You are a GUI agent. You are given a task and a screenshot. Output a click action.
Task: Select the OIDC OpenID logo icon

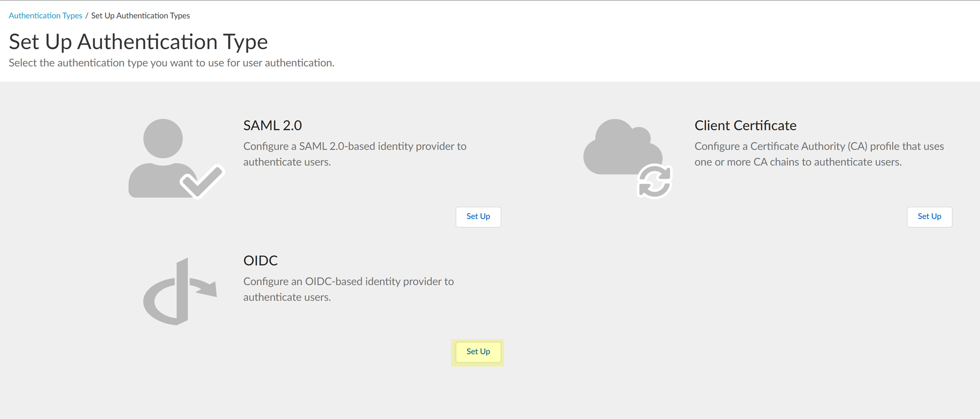pos(180,291)
